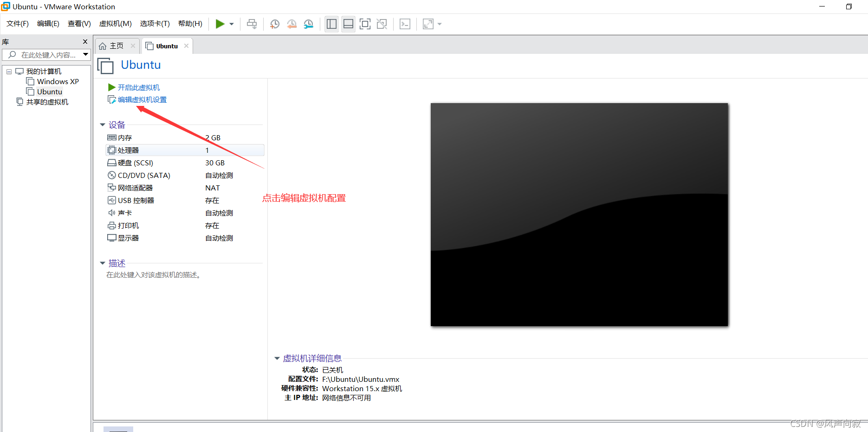Open the 编辑(E) menu

tap(48, 24)
